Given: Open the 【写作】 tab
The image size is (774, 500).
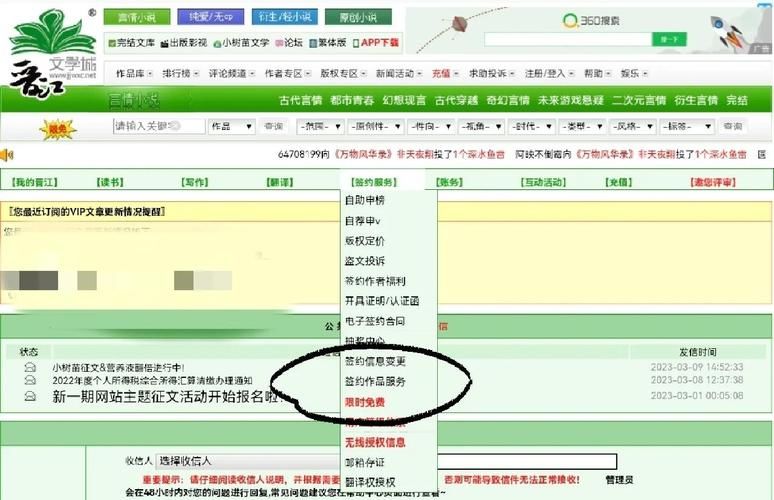Looking at the screenshot, I should pos(195,182).
